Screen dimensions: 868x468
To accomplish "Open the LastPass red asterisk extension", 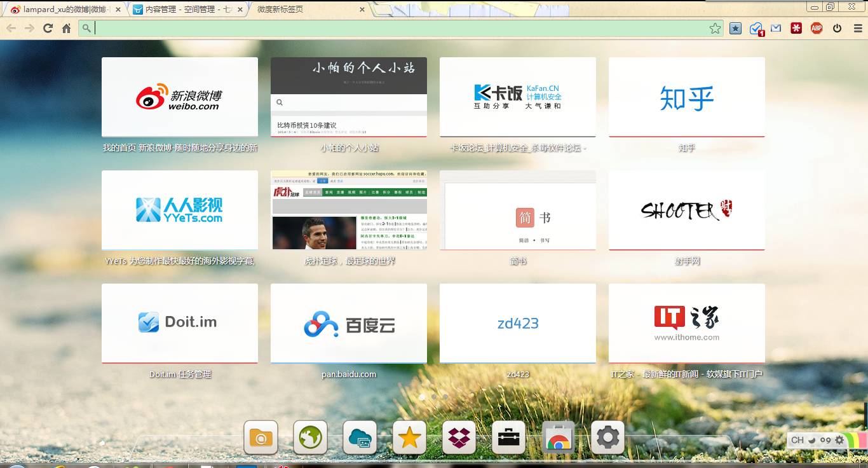I will 796,28.
